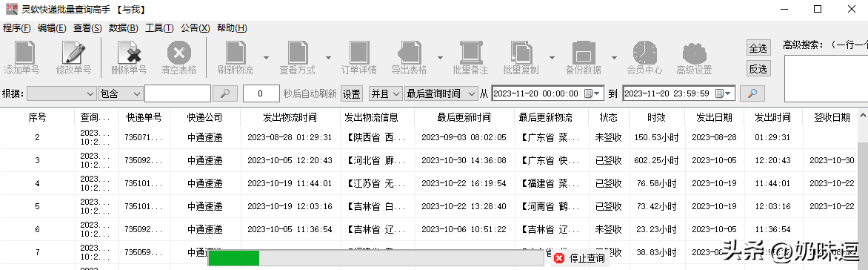Click the auto-refresh seconds field showing 0

pyautogui.click(x=261, y=93)
